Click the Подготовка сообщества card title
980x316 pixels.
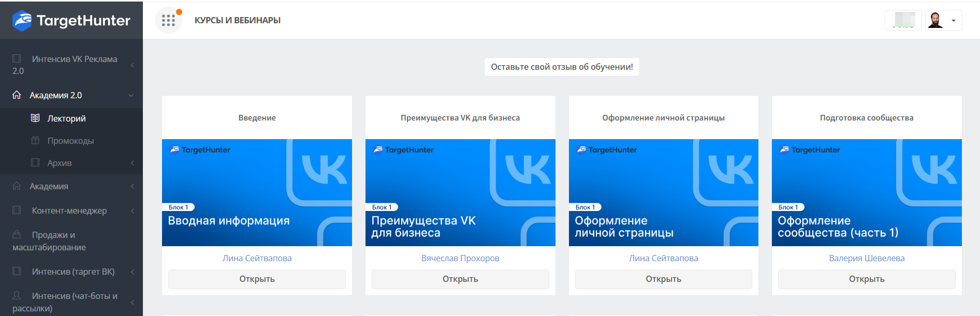(867, 118)
